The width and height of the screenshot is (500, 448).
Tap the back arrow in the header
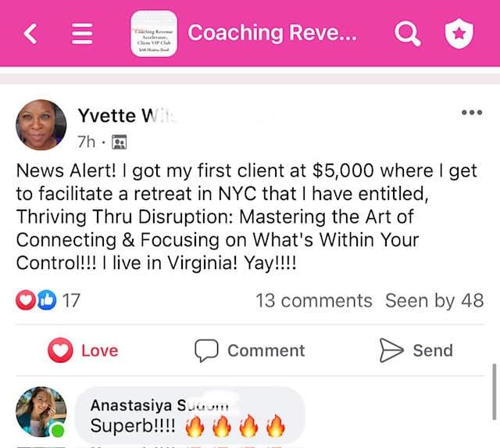(x=30, y=34)
